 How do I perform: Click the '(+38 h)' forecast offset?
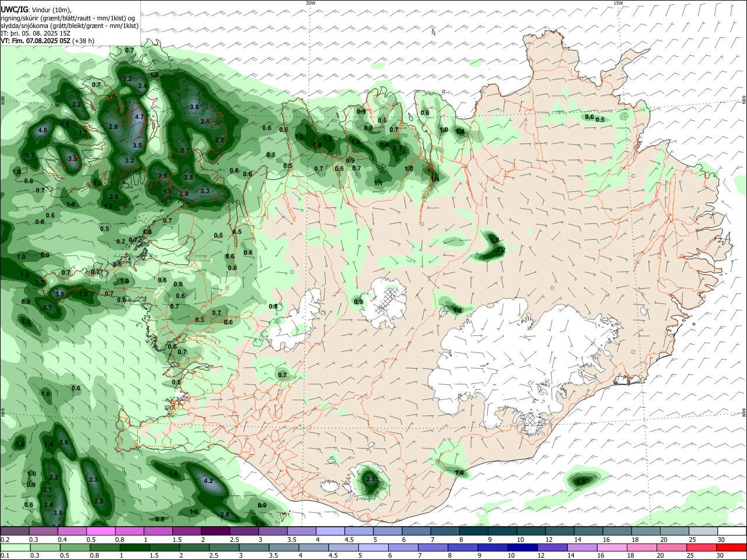click(x=83, y=41)
